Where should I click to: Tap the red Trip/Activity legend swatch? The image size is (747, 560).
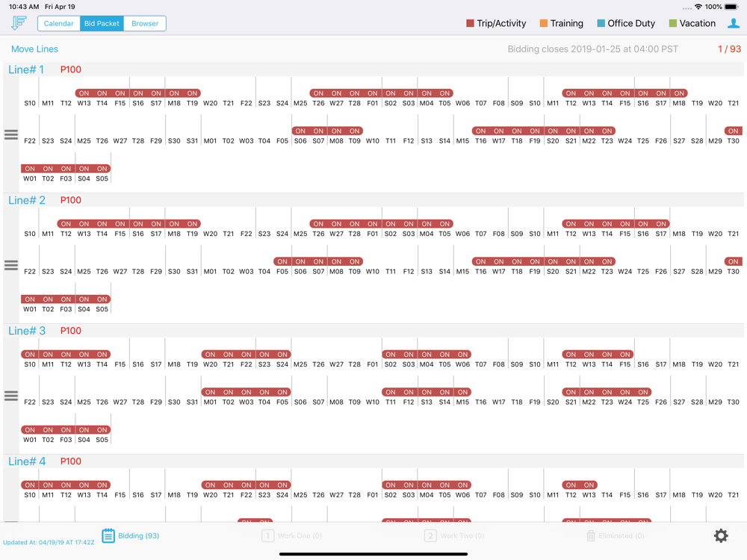point(470,23)
